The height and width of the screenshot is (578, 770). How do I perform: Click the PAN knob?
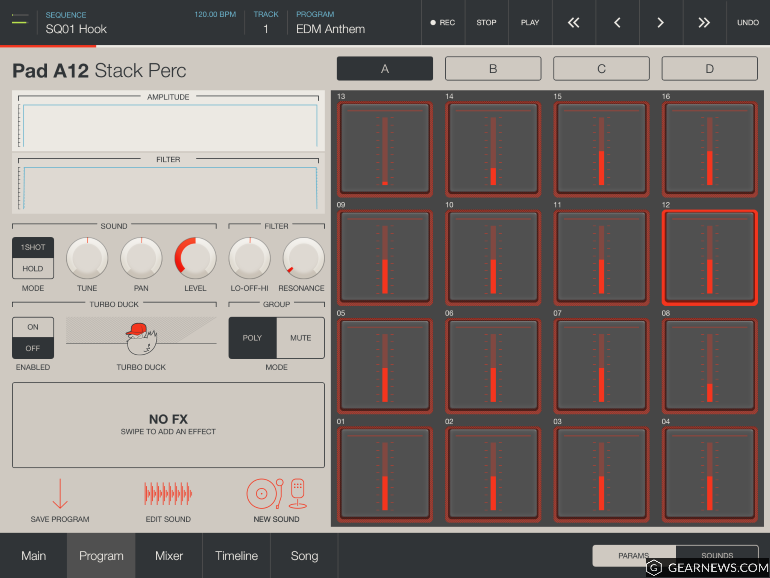(141, 258)
